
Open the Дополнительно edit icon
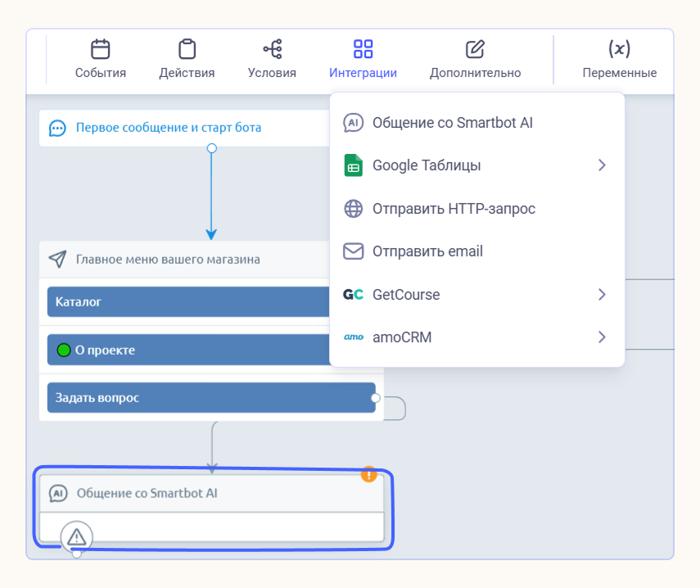point(475,49)
